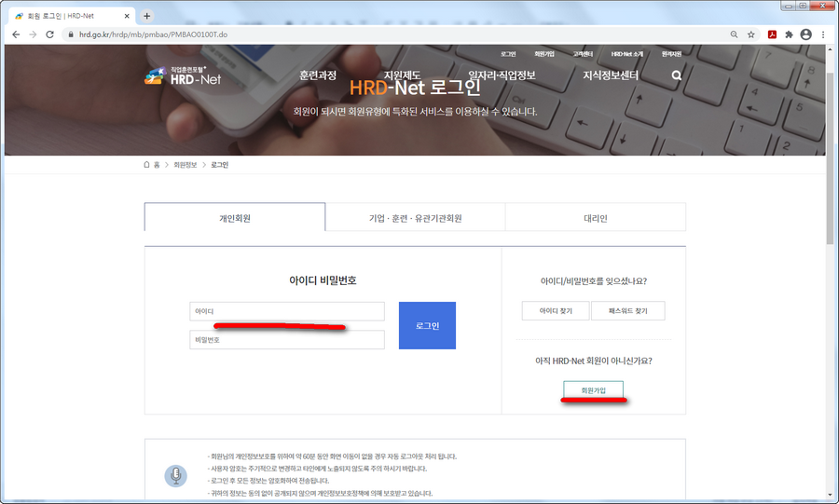Click the HRD-Net 로그인 banner title
This screenshot has height=504, width=839.
pyautogui.click(x=415, y=88)
